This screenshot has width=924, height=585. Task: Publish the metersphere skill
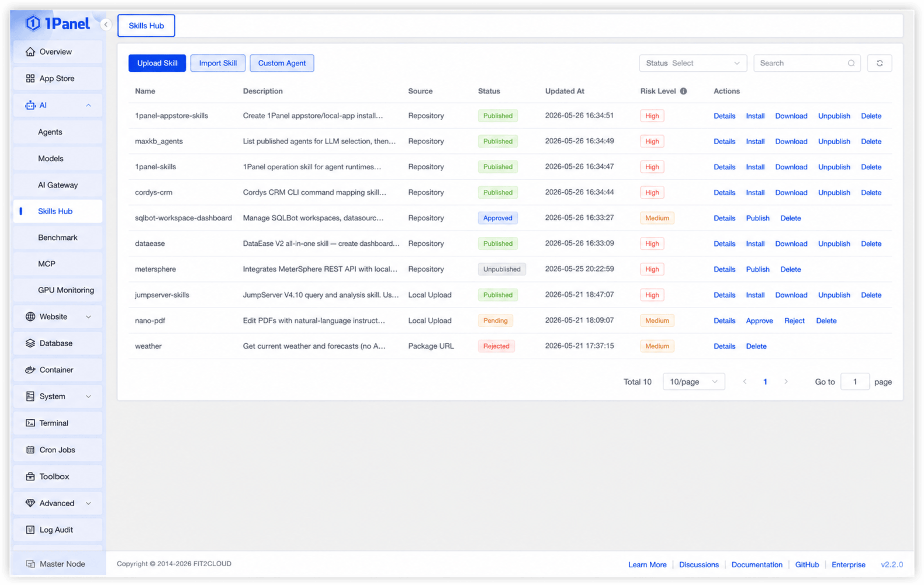click(758, 269)
